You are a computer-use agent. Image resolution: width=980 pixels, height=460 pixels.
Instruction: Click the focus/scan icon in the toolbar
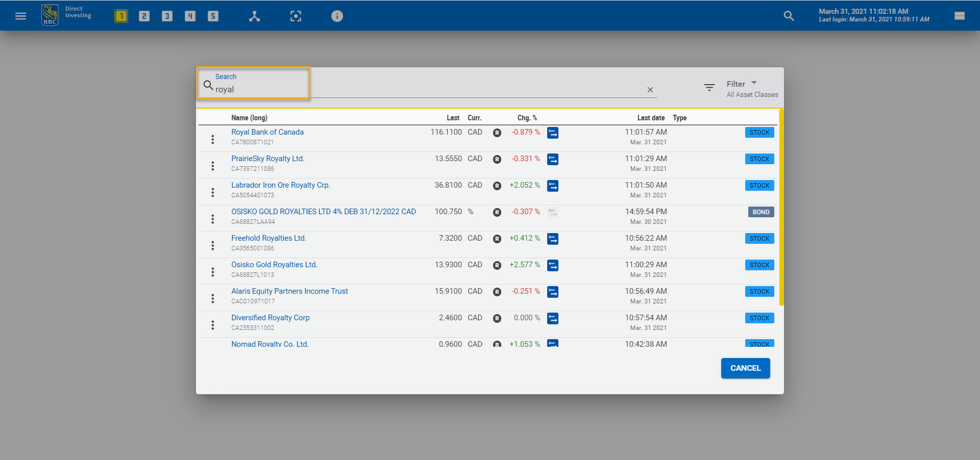click(296, 16)
